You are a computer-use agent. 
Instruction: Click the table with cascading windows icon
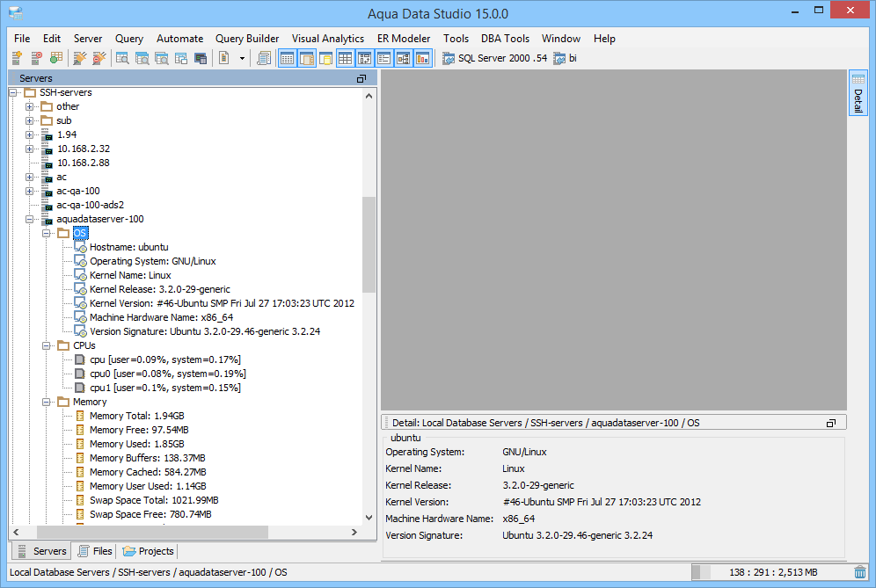(x=181, y=58)
